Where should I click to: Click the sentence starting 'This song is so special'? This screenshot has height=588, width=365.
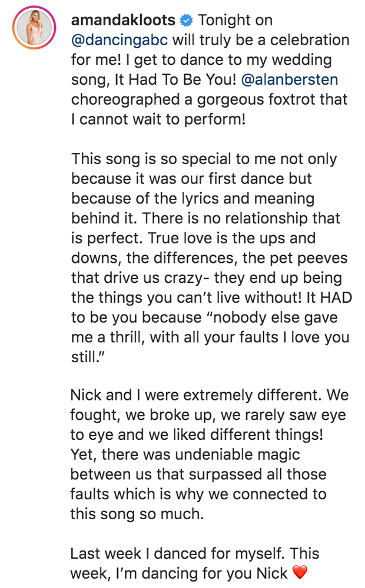tap(204, 159)
